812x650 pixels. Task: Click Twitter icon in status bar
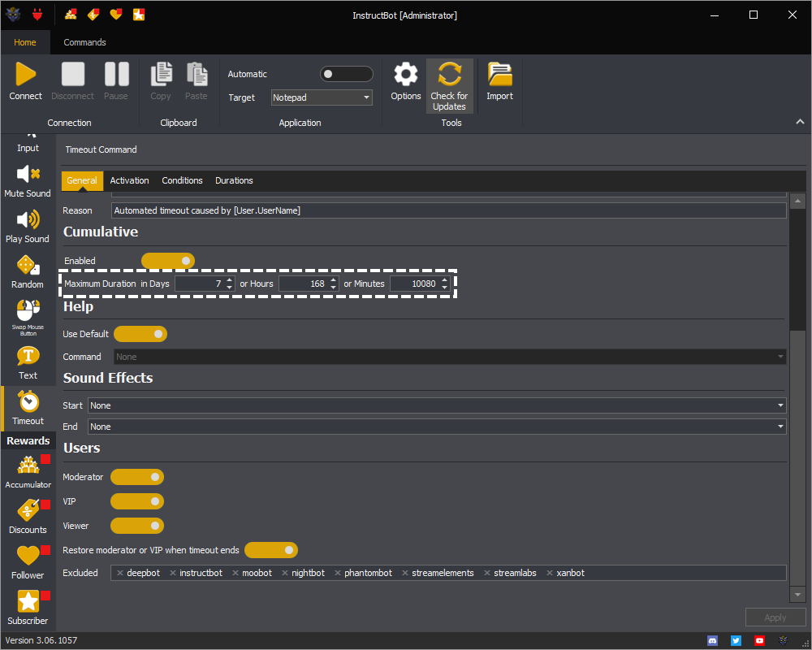tap(736, 641)
